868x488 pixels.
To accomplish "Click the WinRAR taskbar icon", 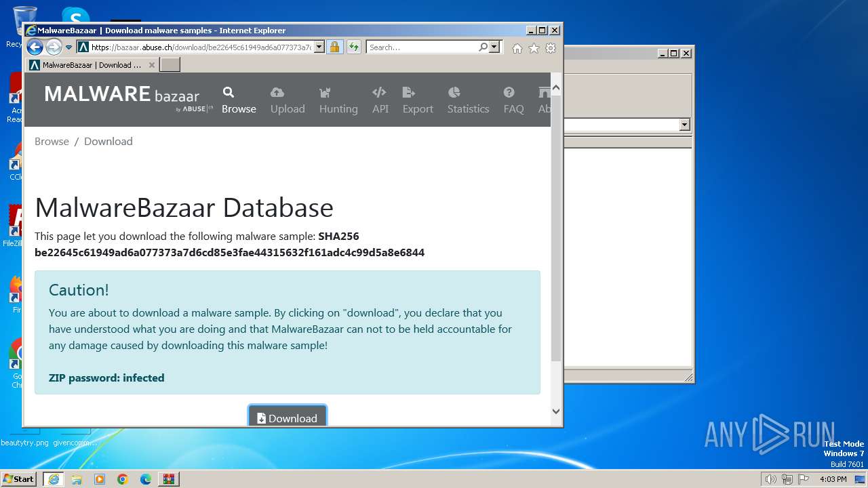I will click(168, 479).
